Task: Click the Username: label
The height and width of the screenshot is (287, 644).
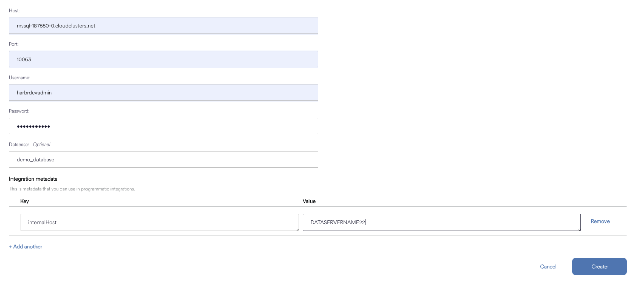Action: coord(20,78)
